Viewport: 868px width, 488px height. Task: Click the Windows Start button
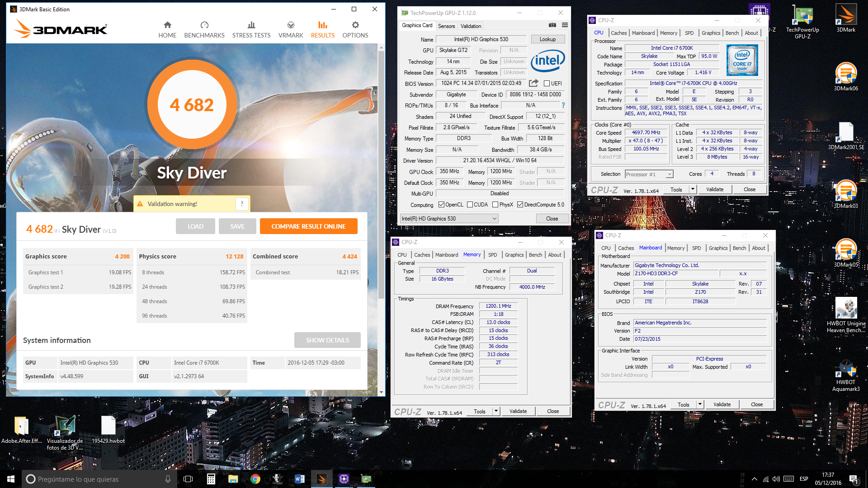[11, 479]
